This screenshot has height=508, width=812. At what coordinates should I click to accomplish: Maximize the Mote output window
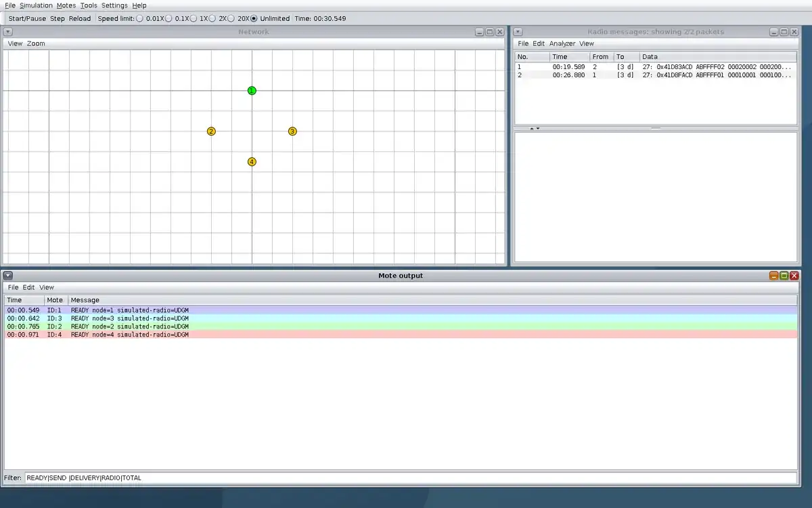point(784,276)
